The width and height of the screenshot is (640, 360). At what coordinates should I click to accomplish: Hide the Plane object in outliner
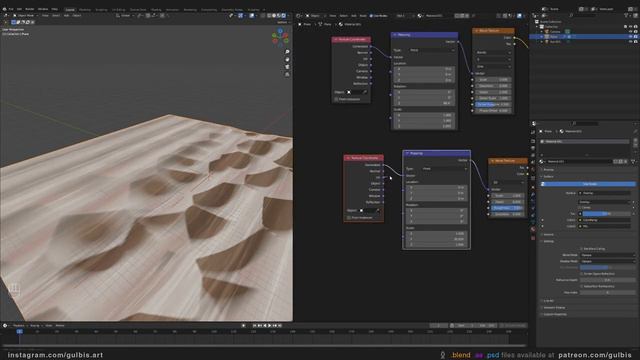tap(631, 36)
